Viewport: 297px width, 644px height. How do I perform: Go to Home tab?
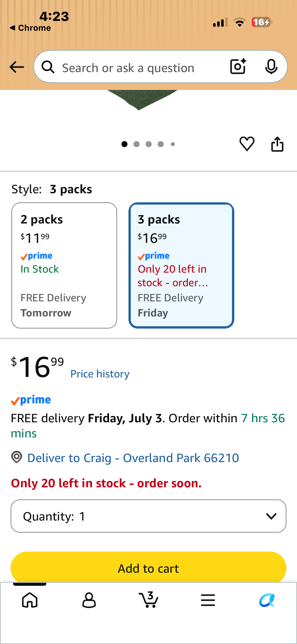[x=30, y=600]
